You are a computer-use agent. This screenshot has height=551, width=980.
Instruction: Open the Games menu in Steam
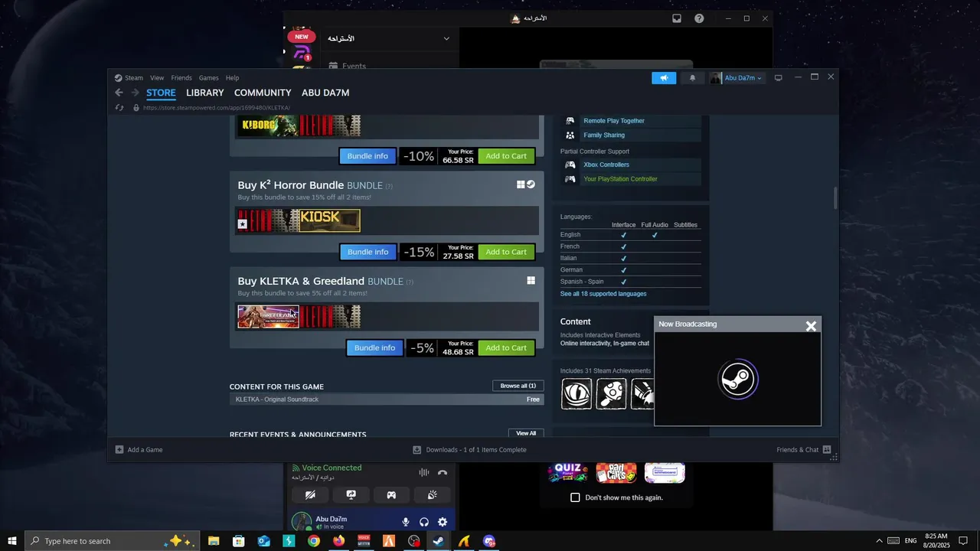click(x=209, y=78)
